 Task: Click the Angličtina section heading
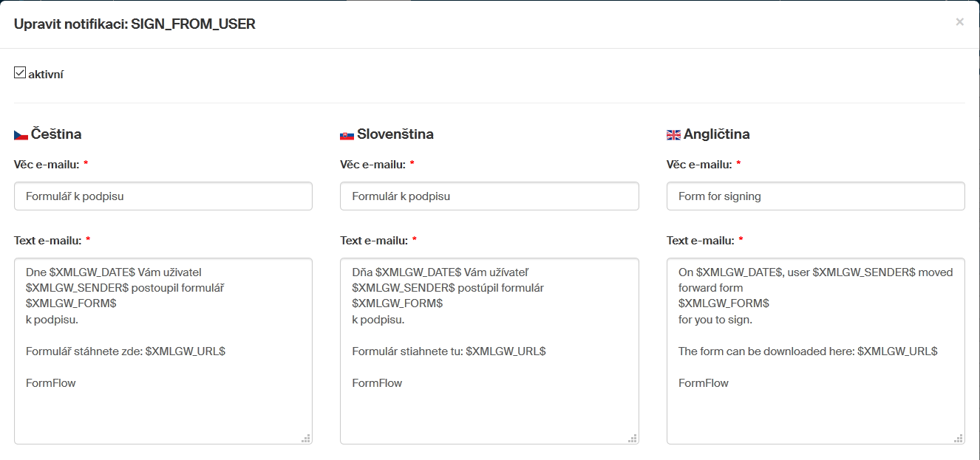716,134
